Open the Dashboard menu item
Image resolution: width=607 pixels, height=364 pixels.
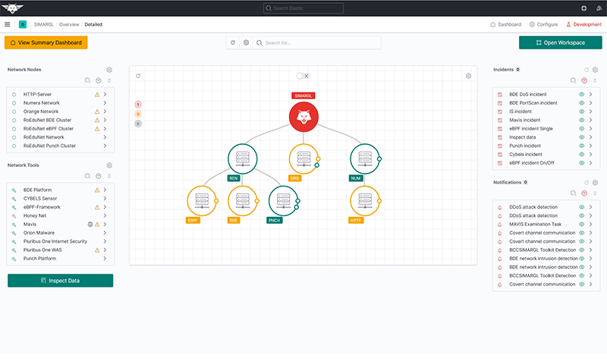505,24
